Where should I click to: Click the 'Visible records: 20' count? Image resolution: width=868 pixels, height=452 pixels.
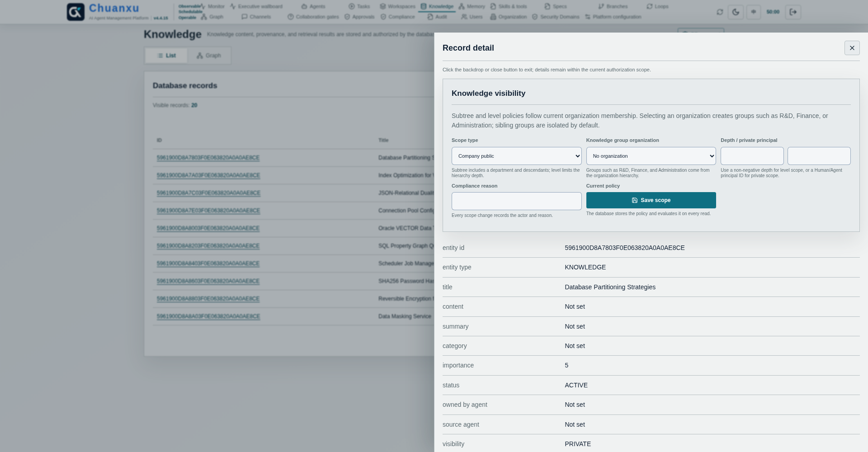175,105
